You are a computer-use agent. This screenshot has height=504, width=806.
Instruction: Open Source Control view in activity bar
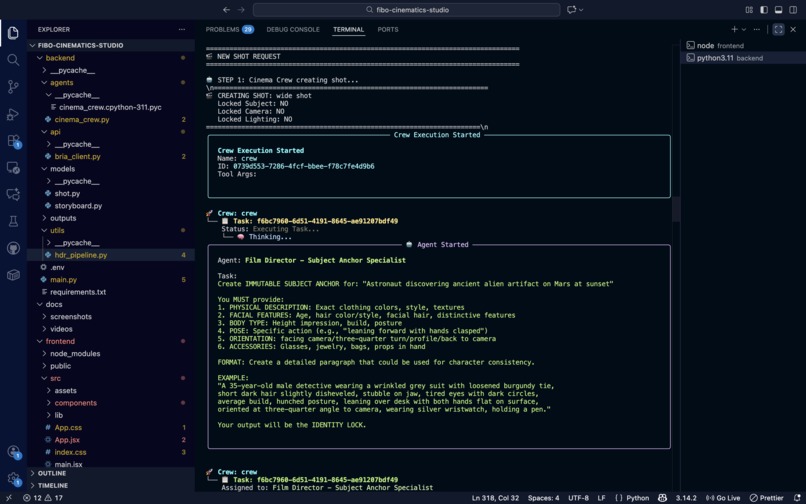point(13,87)
